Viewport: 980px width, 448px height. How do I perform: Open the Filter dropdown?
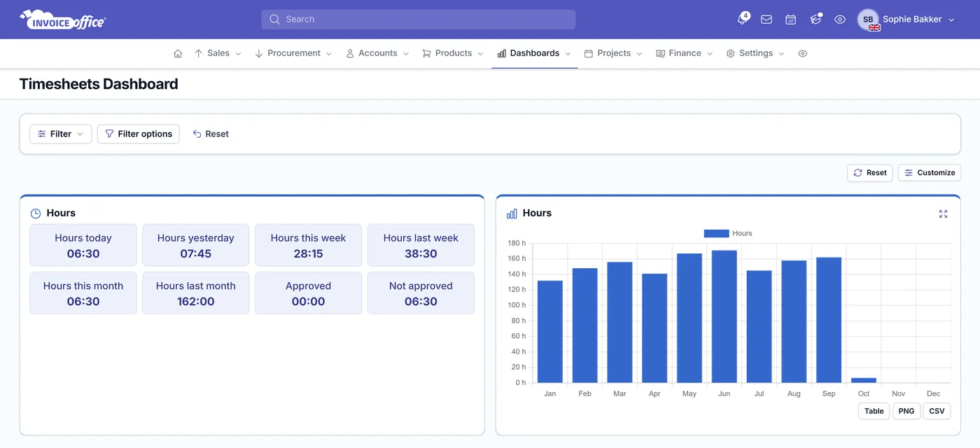point(61,134)
